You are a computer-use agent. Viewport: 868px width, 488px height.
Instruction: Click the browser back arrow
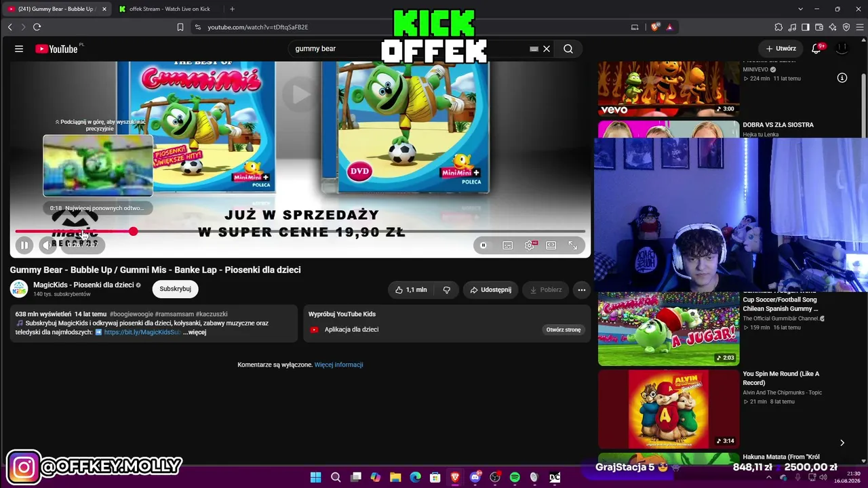[10, 27]
